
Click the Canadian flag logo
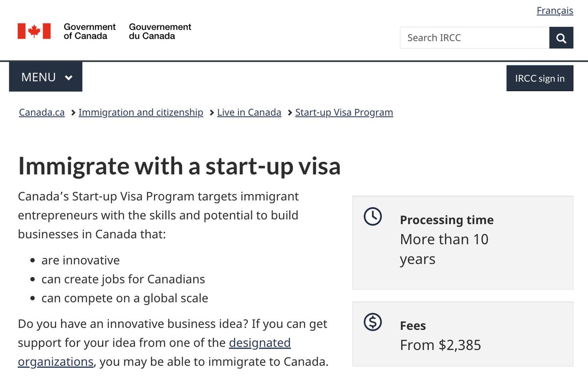pyautogui.click(x=34, y=31)
